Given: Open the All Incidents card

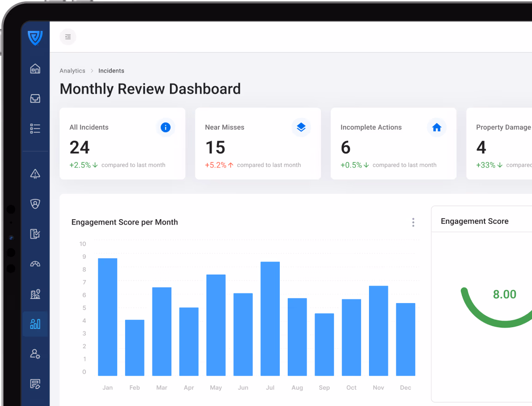Looking at the screenshot, I should (122, 143).
